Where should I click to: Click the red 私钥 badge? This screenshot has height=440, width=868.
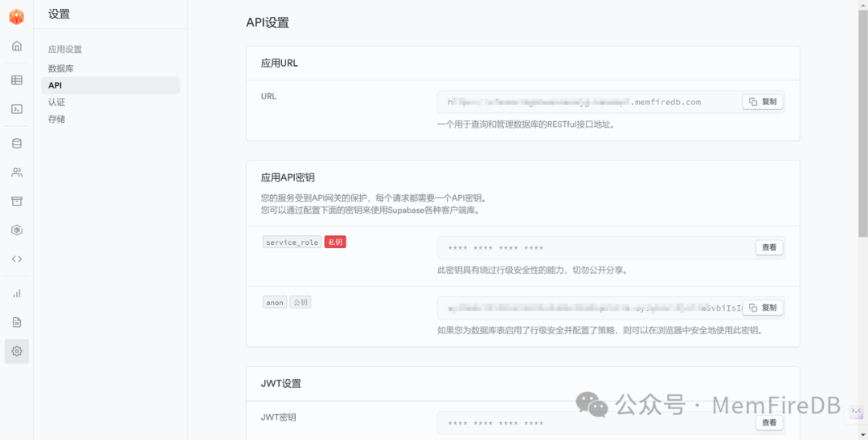pos(335,242)
